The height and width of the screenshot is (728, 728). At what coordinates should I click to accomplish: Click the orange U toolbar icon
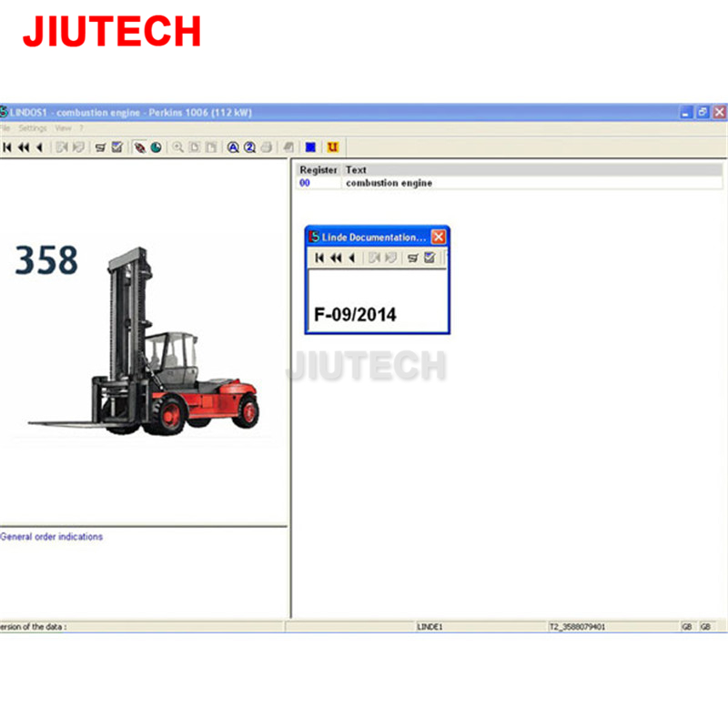[333, 147]
